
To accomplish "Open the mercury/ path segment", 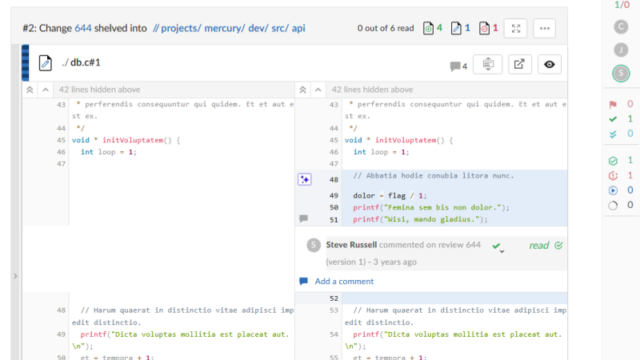I will (x=224, y=28).
